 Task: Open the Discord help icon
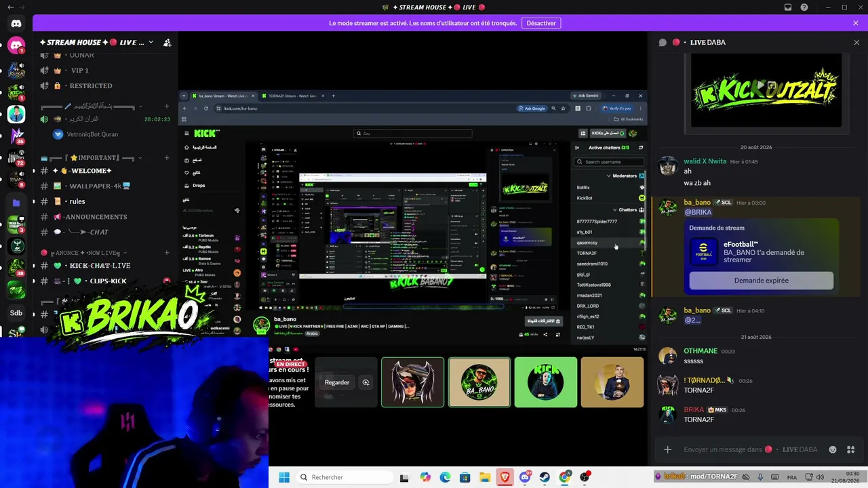pos(804,7)
